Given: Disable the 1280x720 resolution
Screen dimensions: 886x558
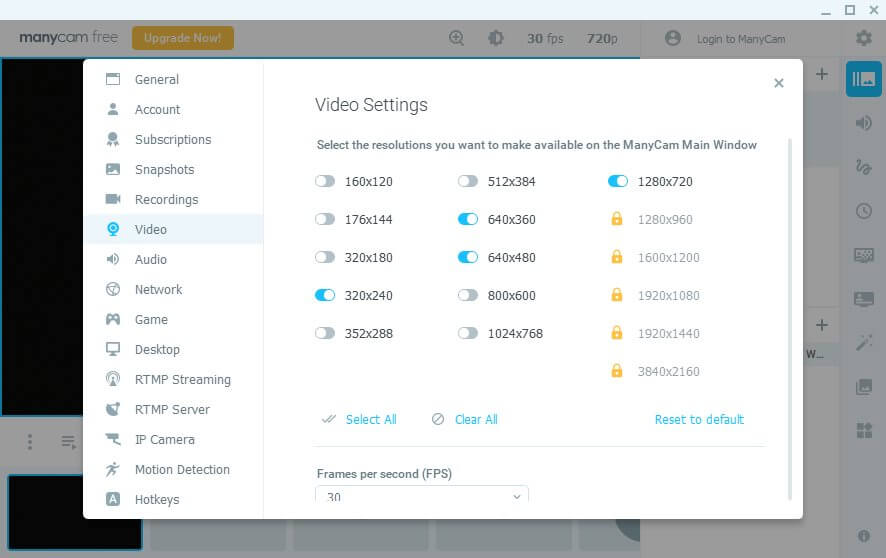Looking at the screenshot, I should pyautogui.click(x=618, y=181).
